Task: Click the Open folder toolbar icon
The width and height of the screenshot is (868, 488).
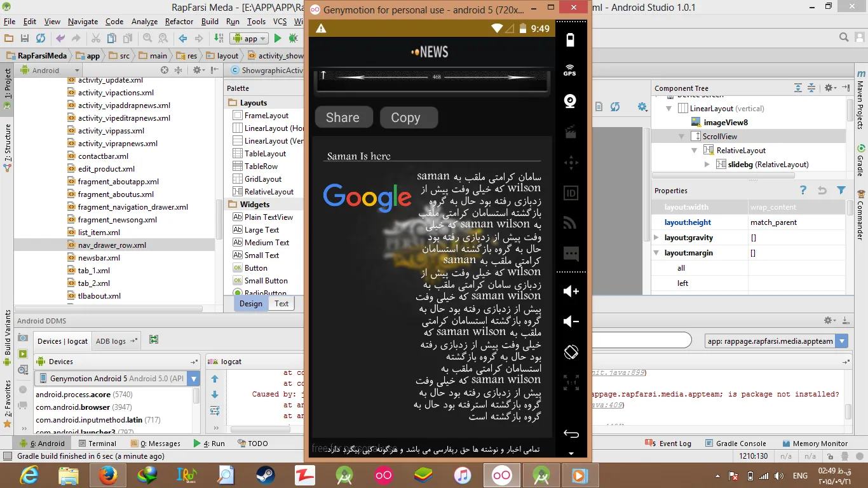Action: point(9,38)
